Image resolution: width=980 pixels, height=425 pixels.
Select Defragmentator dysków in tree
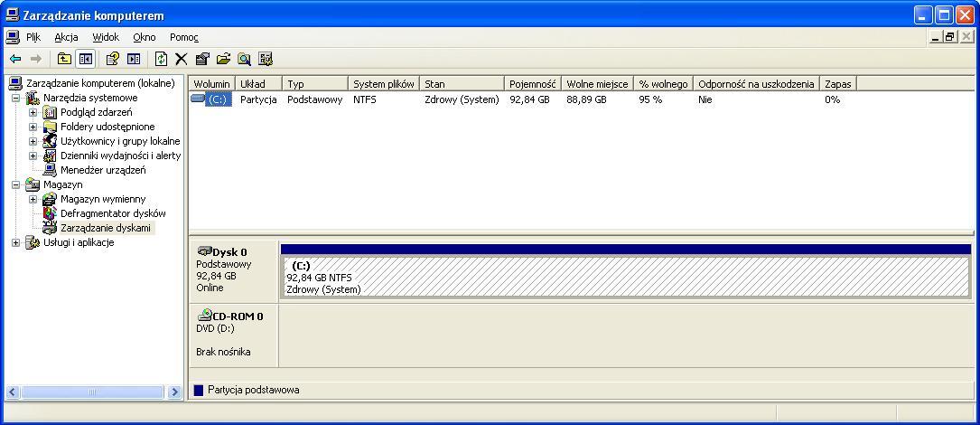pyautogui.click(x=113, y=213)
